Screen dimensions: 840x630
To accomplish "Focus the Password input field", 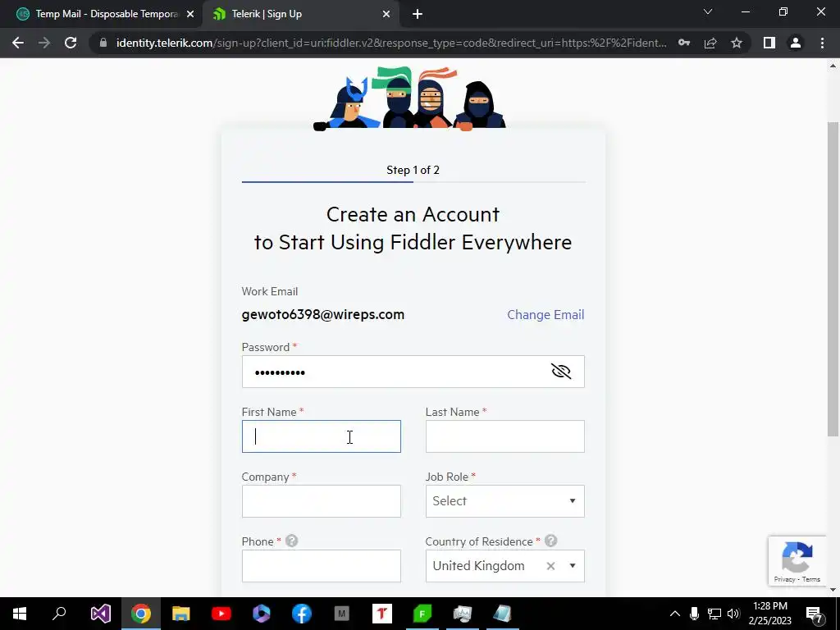I will (x=413, y=372).
